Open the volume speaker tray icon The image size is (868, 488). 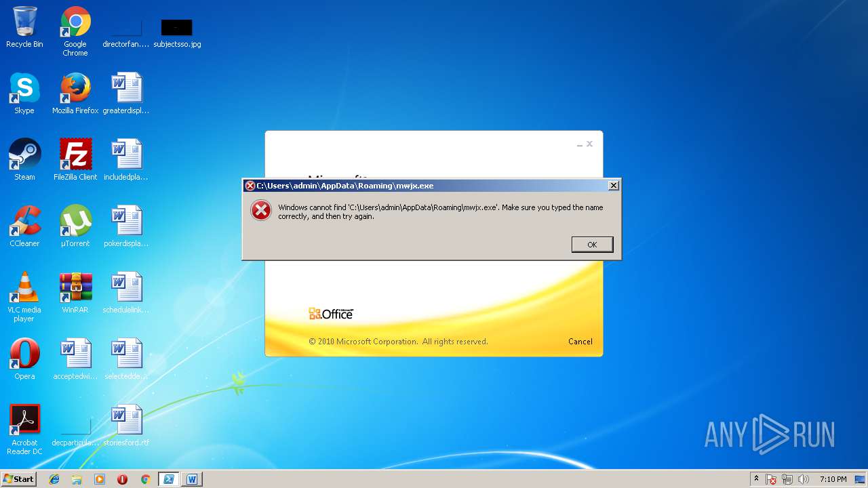pos(804,479)
